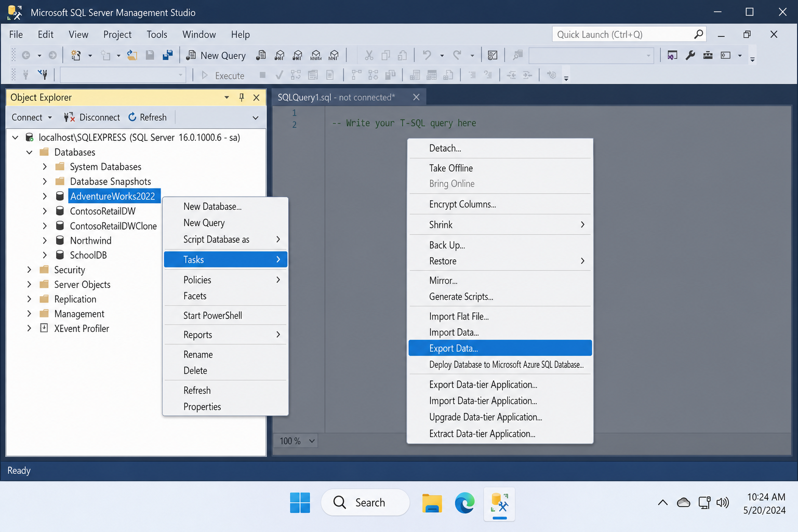The height and width of the screenshot is (532, 798).
Task: Choose Properties in the context menu
Action: [225, 407]
